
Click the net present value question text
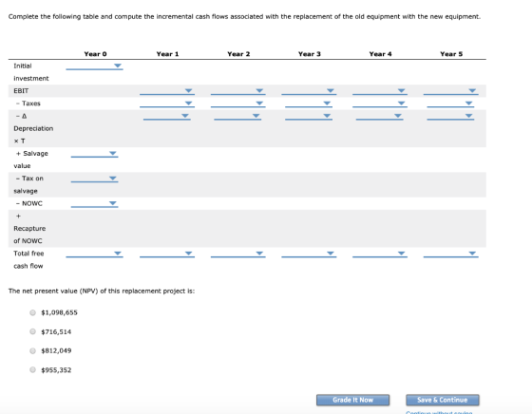tap(102, 291)
